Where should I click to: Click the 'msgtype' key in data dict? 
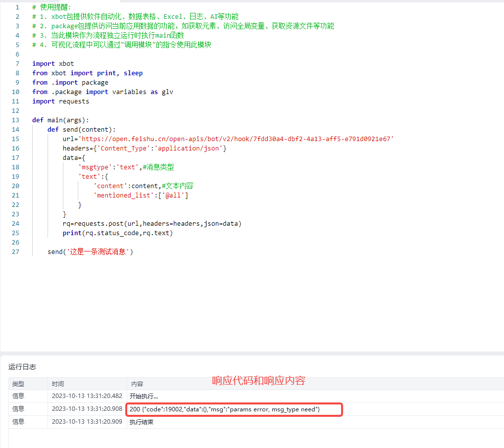[x=95, y=167]
